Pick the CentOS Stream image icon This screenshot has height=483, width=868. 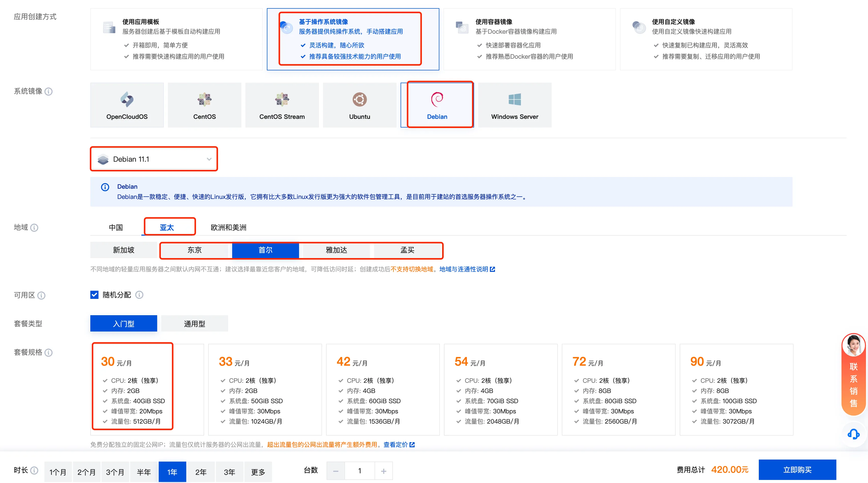coord(282,100)
